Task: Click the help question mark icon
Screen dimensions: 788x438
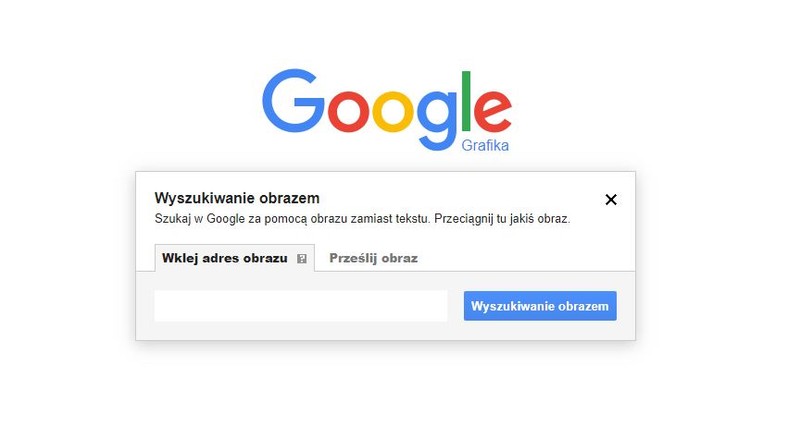Action: [301, 258]
